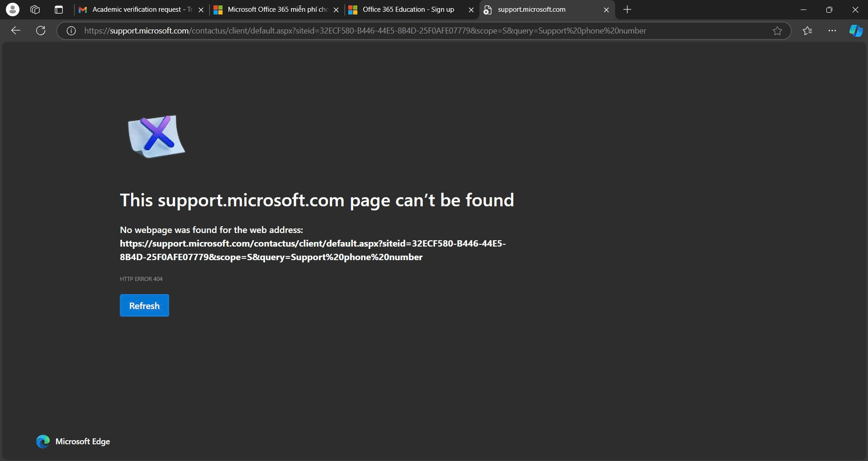Close the Office 365 Education - Sign up tab
Screen dimensions: 868x461
click(x=471, y=10)
